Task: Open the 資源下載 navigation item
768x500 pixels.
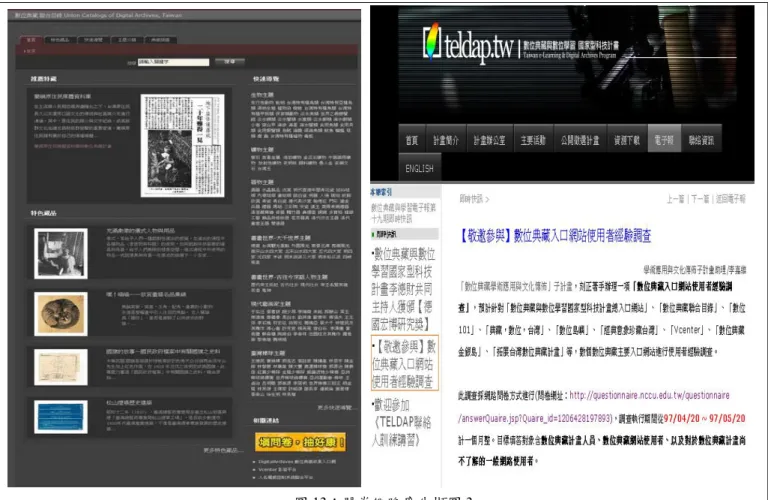Action: click(627, 141)
